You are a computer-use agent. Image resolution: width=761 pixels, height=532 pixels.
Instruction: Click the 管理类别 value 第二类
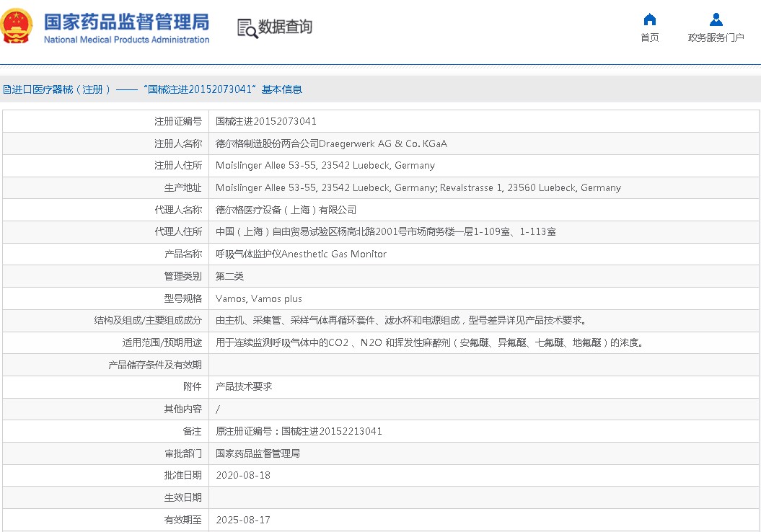click(229, 276)
